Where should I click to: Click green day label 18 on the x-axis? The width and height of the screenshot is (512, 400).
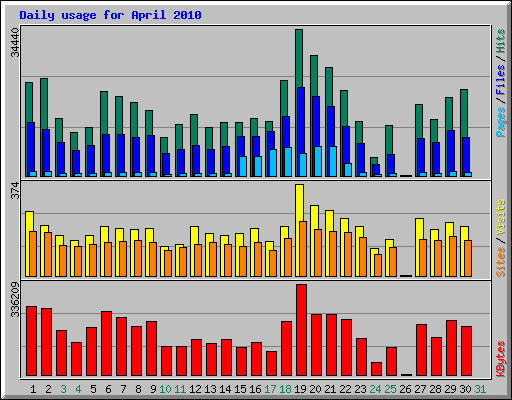[285, 389]
